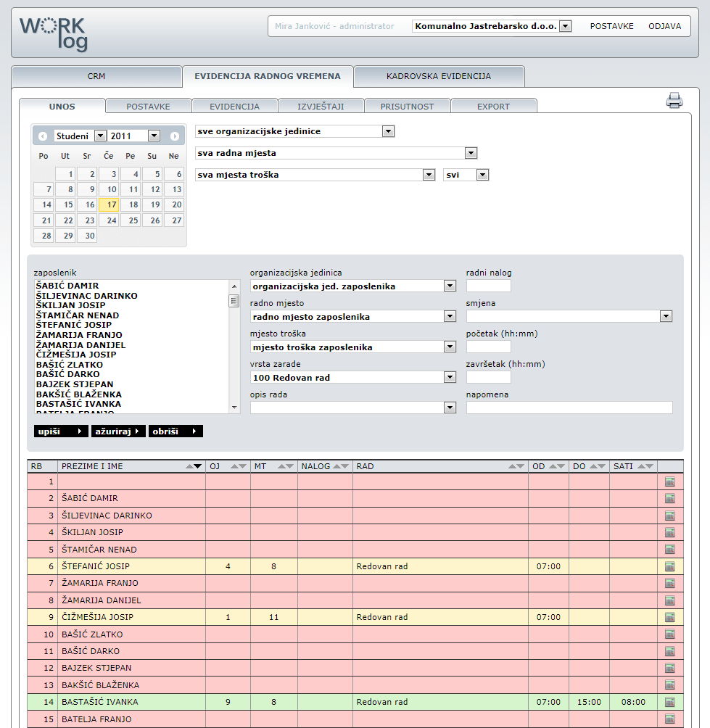Open calendar icon for ČIŽMEŠIJA JOSIP row
710x728 pixels.
coord(669,617)
